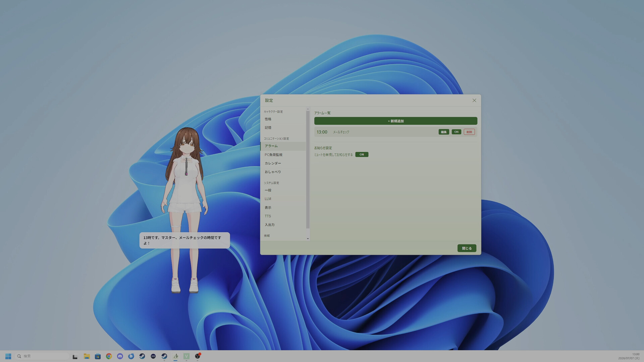This screenshot has height=362, width=644.
Task: Click the taskbar search box
Action: pos(42,356)
